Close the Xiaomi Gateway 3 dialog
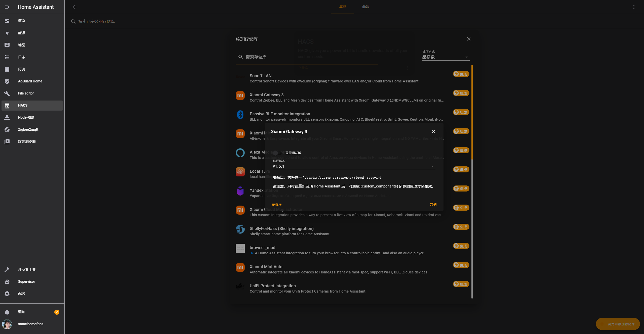The image size is (644, 334). coord(433,132)
